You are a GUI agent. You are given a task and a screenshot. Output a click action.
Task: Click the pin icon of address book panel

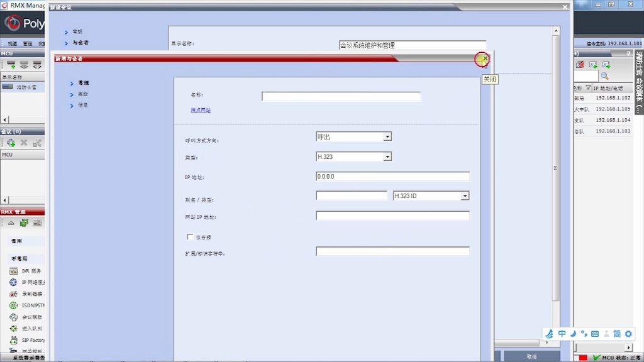pyautogui.click(x=628, y=54)
